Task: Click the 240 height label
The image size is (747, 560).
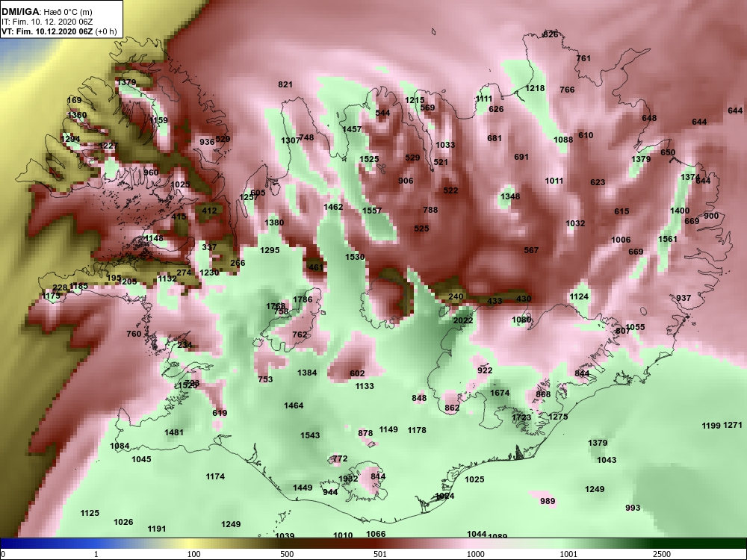Action: coord(456,296)
